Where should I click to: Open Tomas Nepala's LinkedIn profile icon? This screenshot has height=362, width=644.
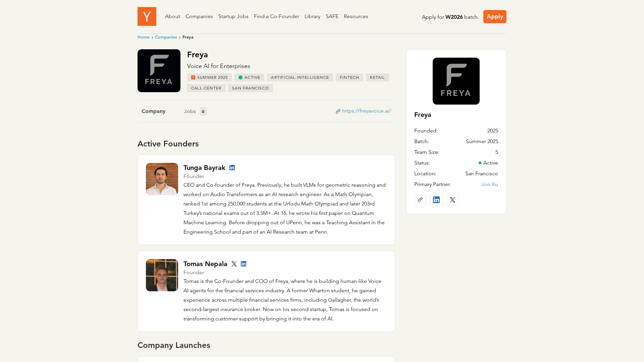[244, 264]
